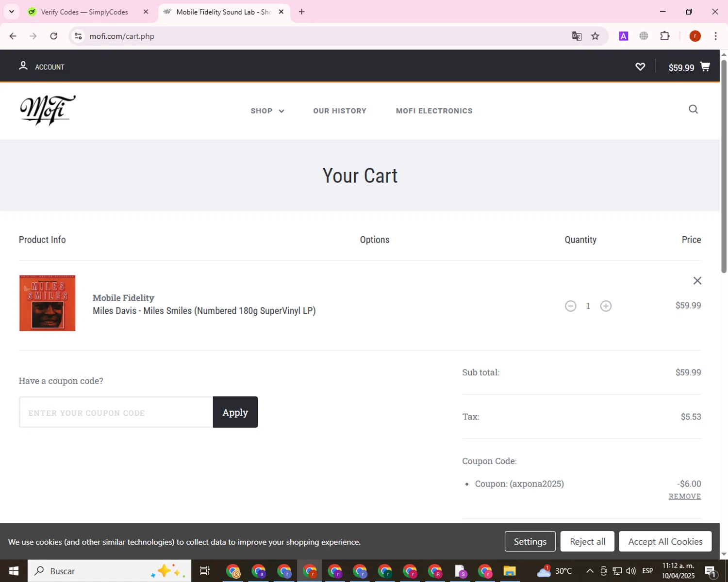This screenshot has height=582, width=728.
Task: Click the Tax $5.53 amount
Action: coord(691,417)
